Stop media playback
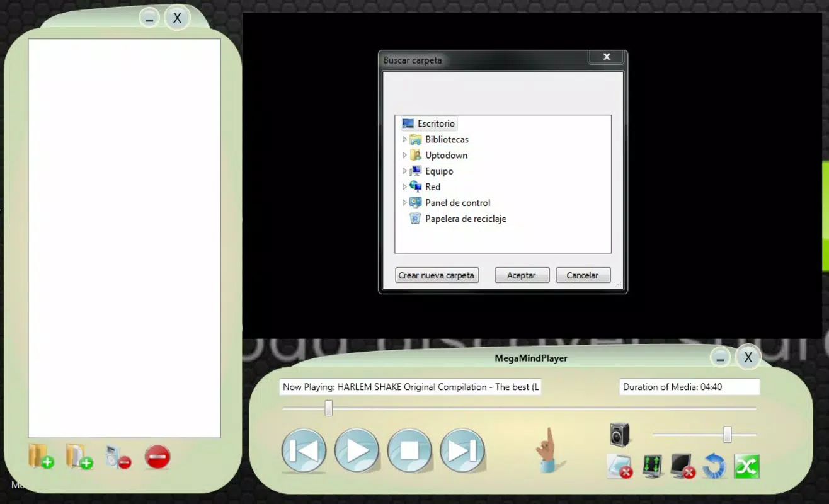 409,450
